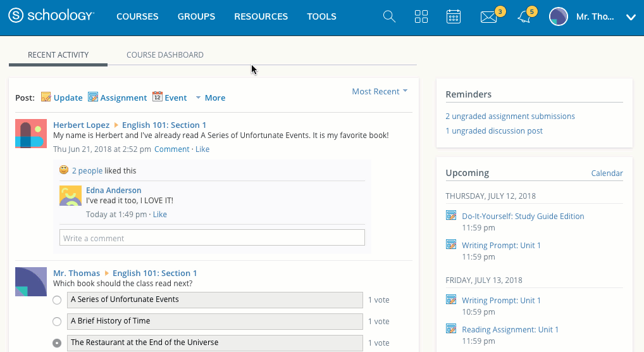This screenshot has width=644, height=352.
Task: Open the search magnifier icon
Action: pos(389,17)
